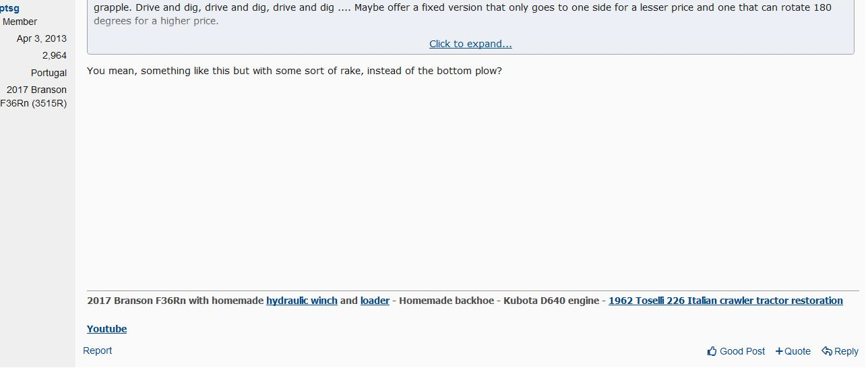Screen dimensions: 868x368
Task: Expand the quoted post via Click to expand
Action: [470, 44]
